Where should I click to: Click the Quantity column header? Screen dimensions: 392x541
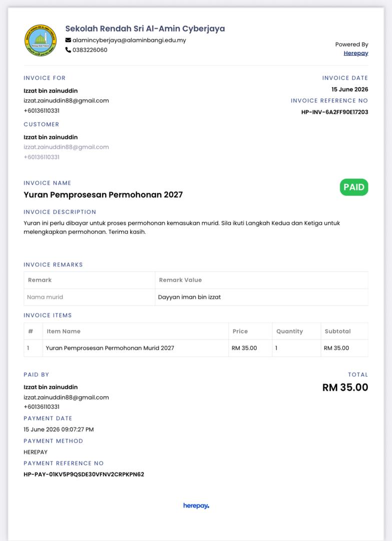coord(289,331)
